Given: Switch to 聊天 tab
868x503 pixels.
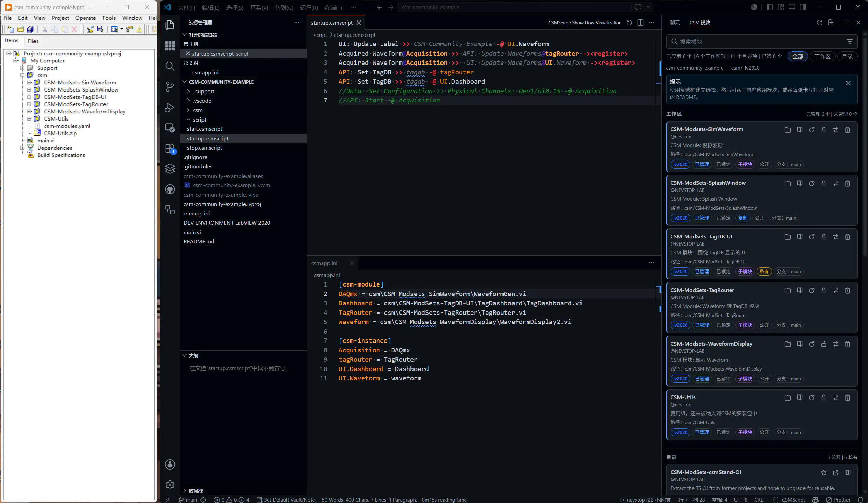Looking at the screenshot, I should [x=674, y=23].
